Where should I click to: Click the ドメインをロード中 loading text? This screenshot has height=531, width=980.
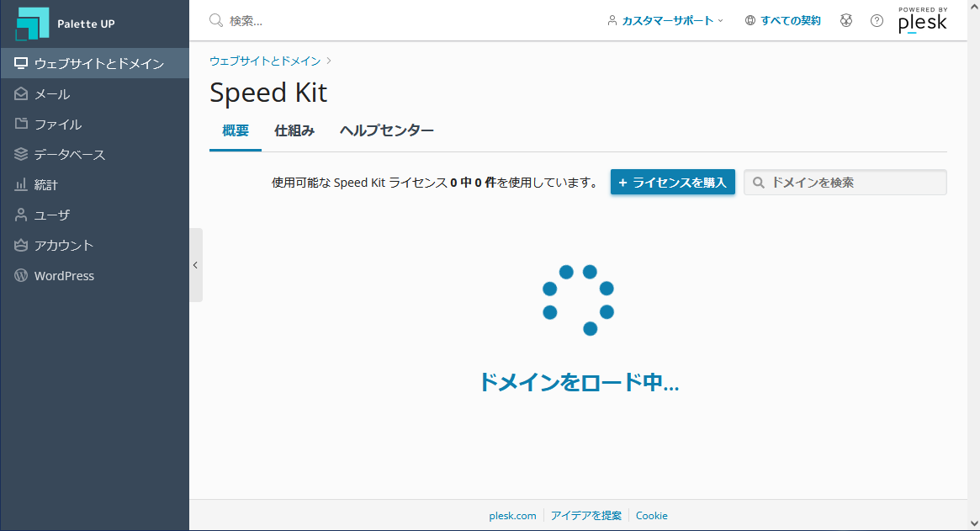pyautogui.click(x=579, y=382)
